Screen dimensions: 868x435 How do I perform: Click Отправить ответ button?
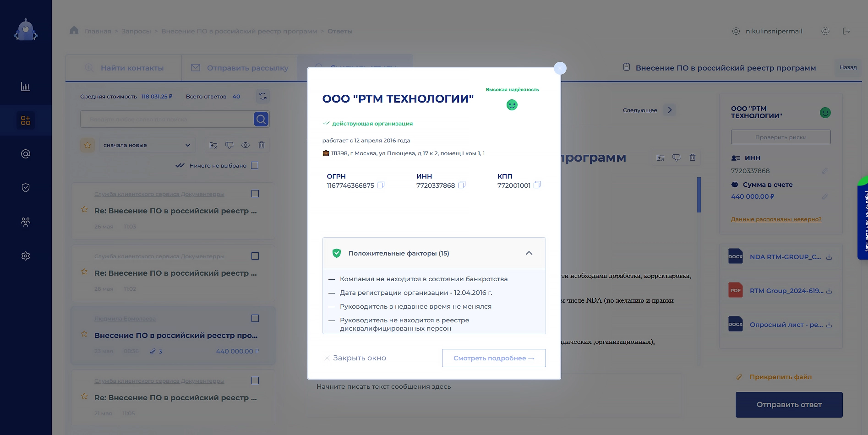click(789, 405)
